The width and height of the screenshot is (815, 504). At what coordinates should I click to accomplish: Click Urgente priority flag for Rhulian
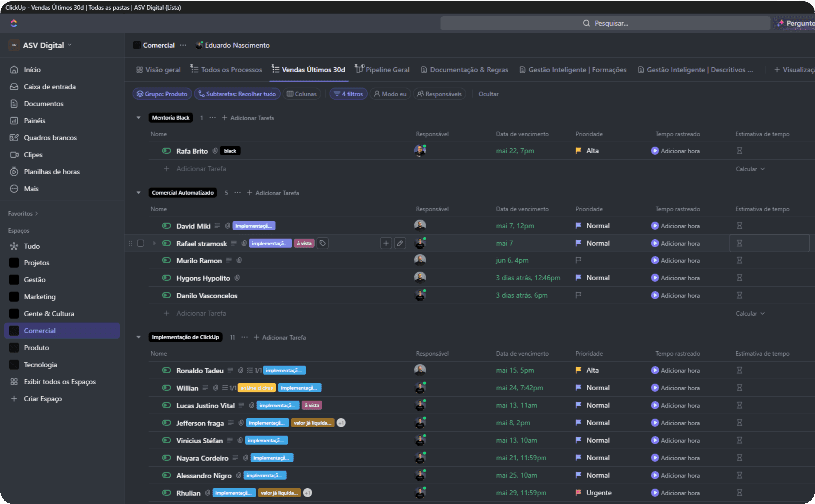(x=578, y=493)
